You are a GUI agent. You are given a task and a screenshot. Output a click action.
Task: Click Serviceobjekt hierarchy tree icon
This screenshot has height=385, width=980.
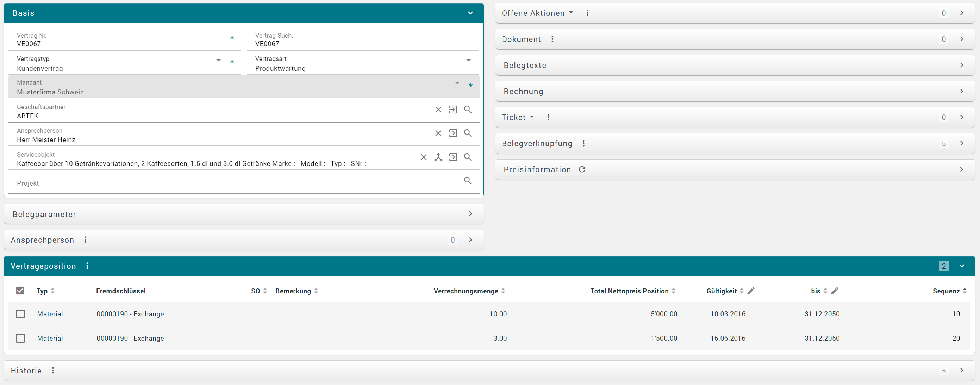tap(438, 157)
